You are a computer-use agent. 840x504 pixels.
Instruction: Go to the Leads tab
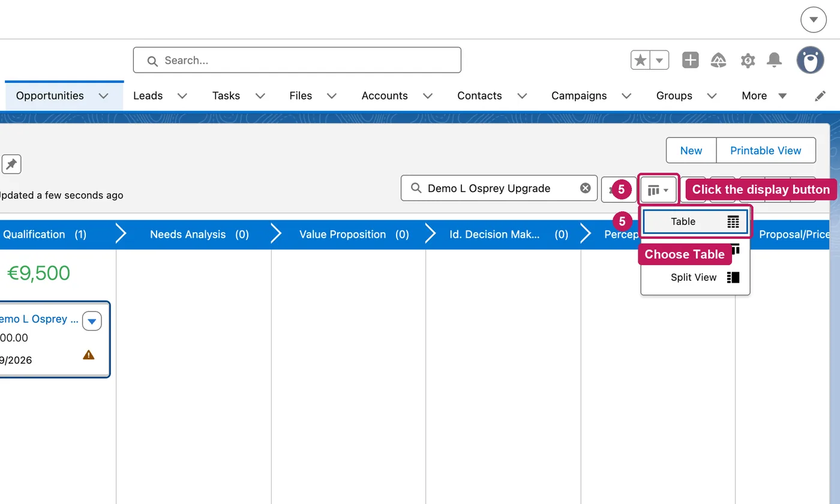[148, 96]
